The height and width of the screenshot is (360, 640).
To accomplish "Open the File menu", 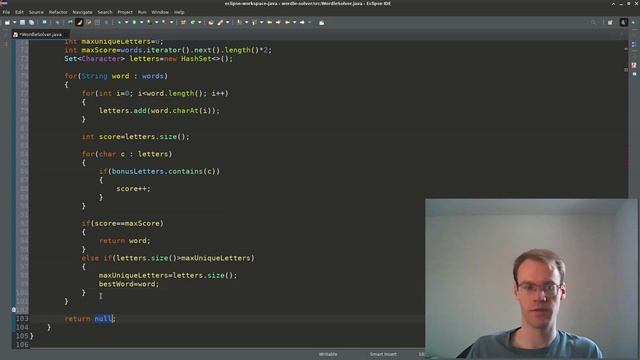I will [6, 12].
